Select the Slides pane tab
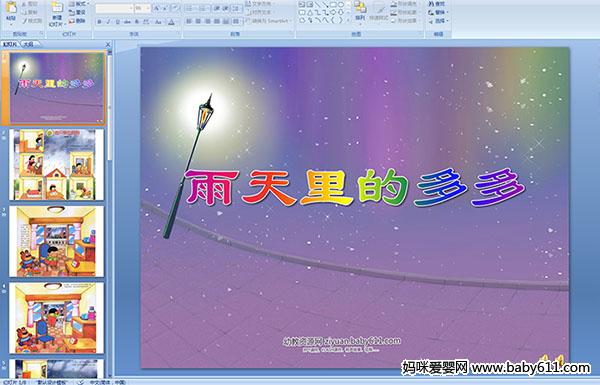 pyautogui.click(x=10, y=44)
